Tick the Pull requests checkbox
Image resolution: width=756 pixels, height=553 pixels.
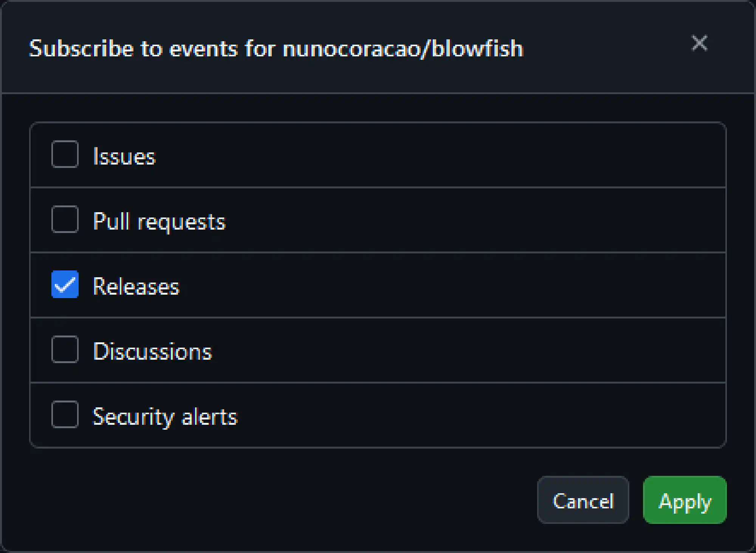coord(65,219)
